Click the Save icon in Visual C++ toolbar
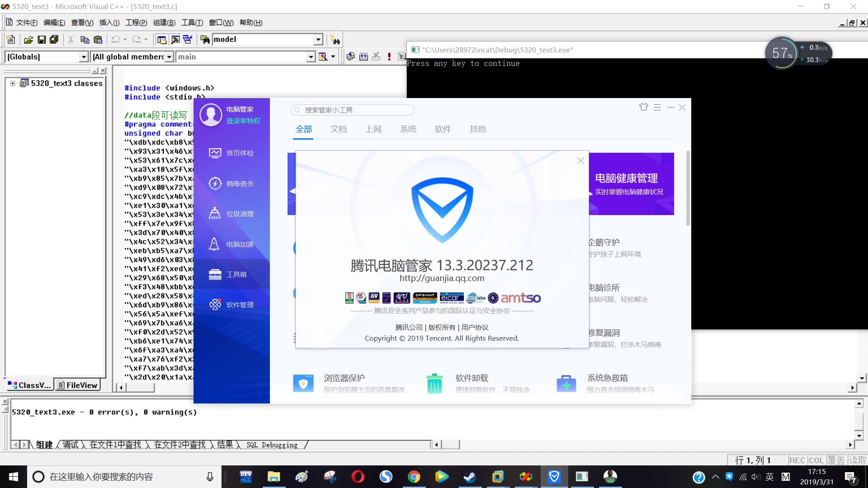 point(42,40)
